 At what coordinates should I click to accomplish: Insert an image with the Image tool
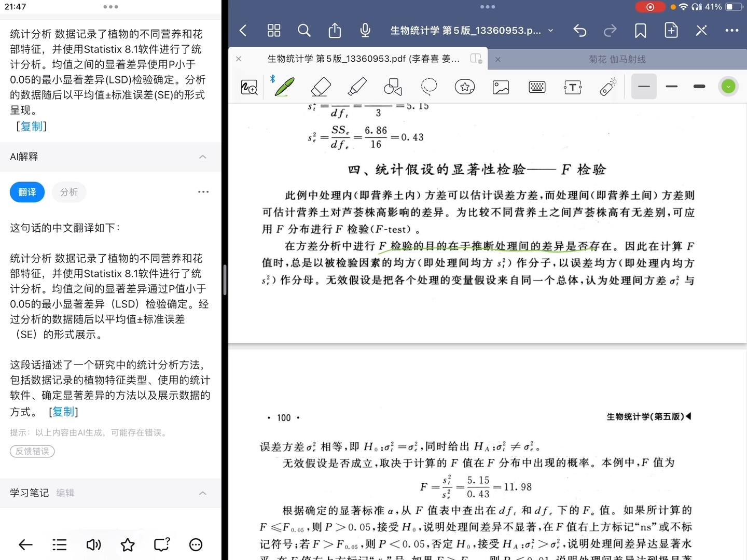(501, 87)
